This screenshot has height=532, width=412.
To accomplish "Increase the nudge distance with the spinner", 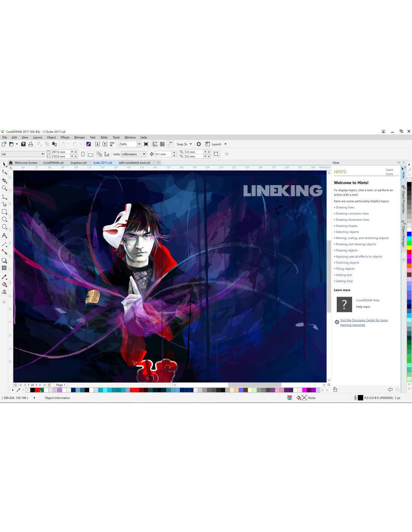I will click(174, 153).
